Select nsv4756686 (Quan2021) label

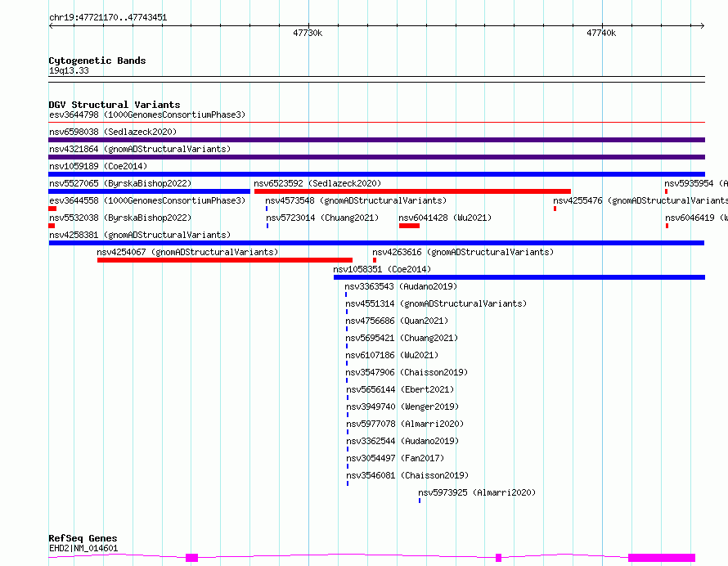[397, 321]
